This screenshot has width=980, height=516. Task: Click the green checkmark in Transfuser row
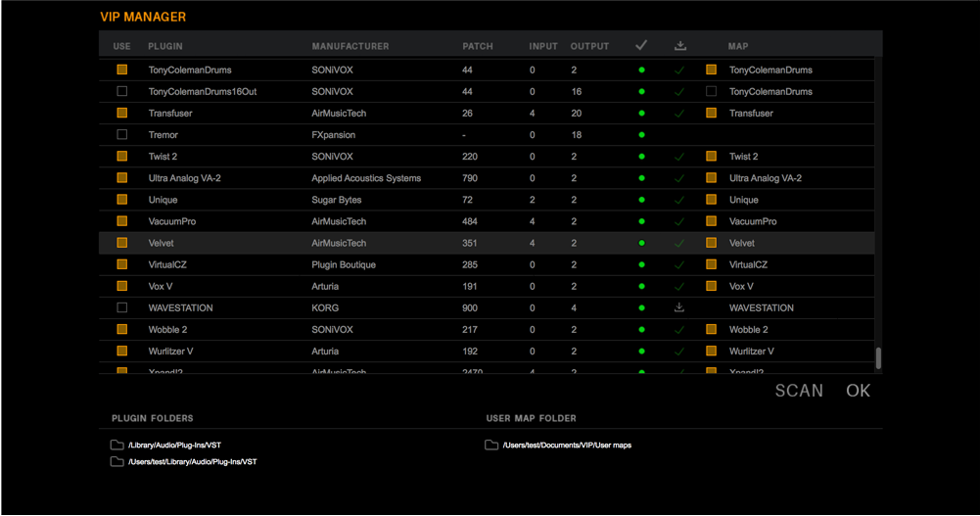(679, 114)
